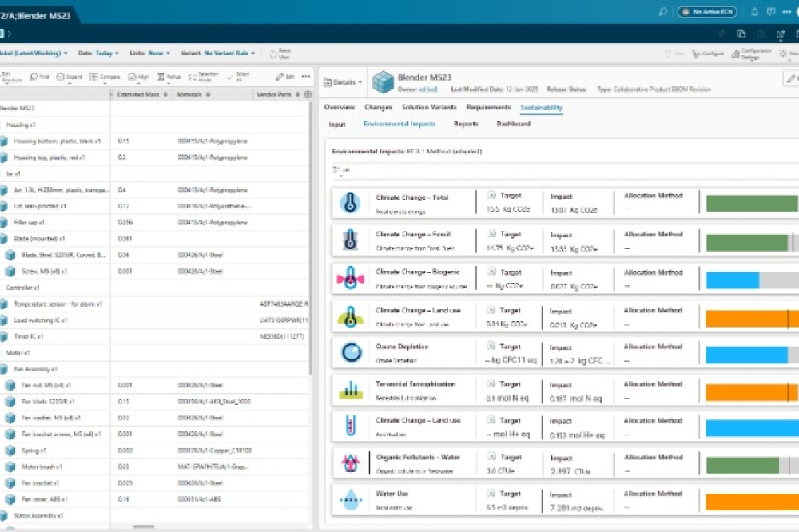Toggle Selection Mode in toolbar
This screenshot has height=532, width=799.
201,77
